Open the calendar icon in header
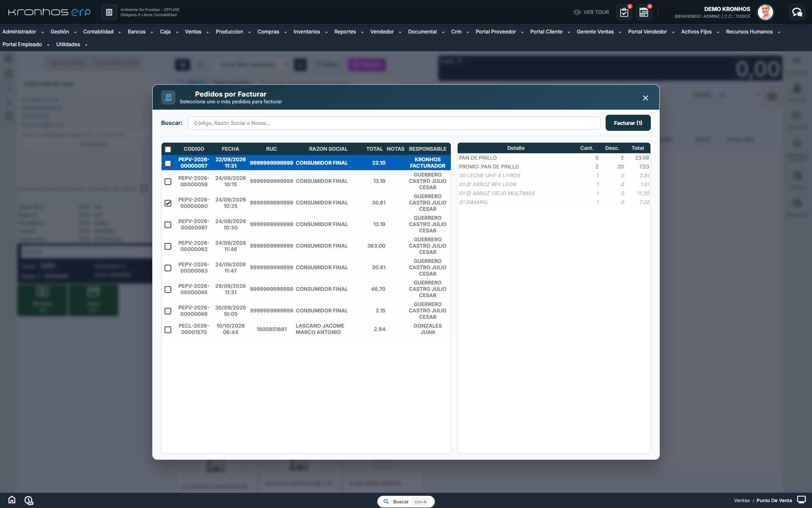Image resolution: width=812 pixels, height=508 pixels. tap(644, 12)
